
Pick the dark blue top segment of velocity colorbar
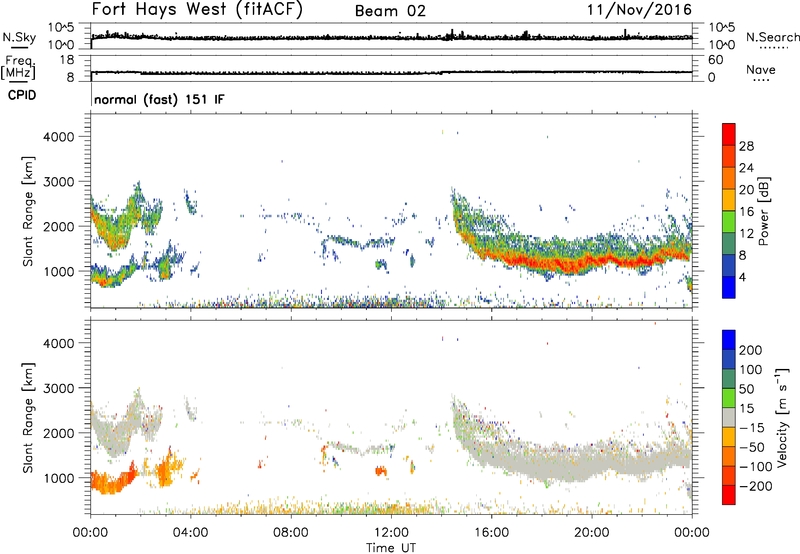[729, 340]
